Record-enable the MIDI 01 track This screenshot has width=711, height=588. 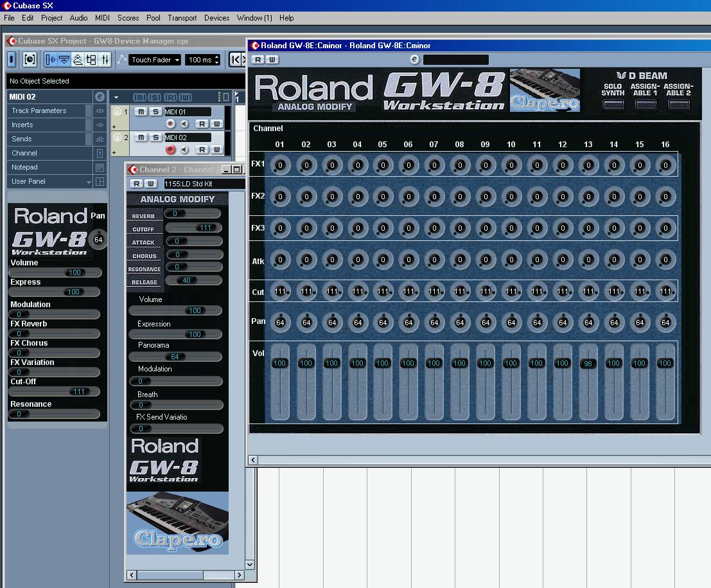(x=170, y=124)
